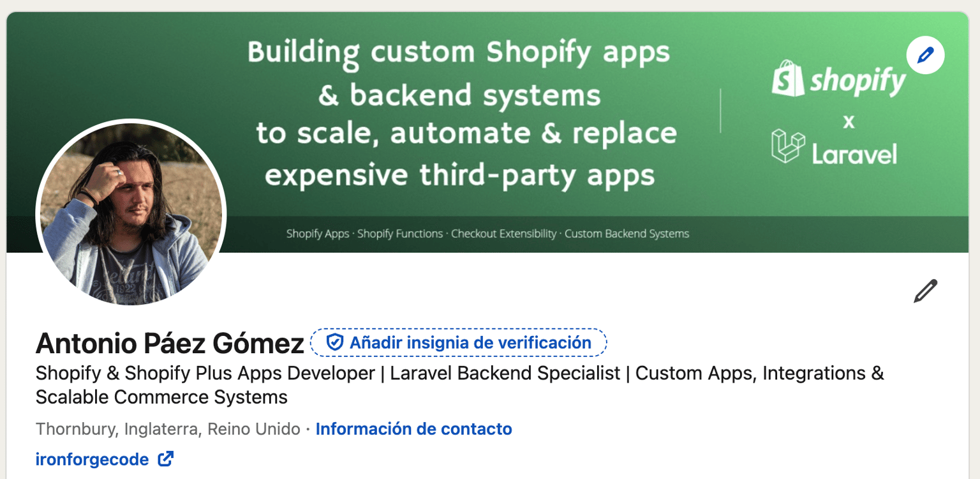Edit the cover banner with pencil icon
980x479 pixels.
[925, 55]
